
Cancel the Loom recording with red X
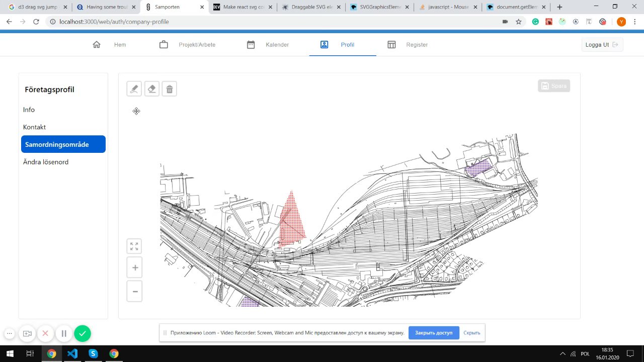click(x=45, y=333)
